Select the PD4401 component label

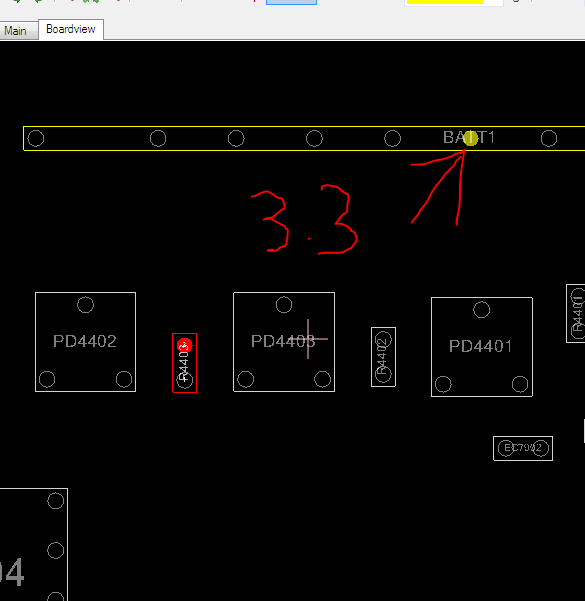coord(480,346)
